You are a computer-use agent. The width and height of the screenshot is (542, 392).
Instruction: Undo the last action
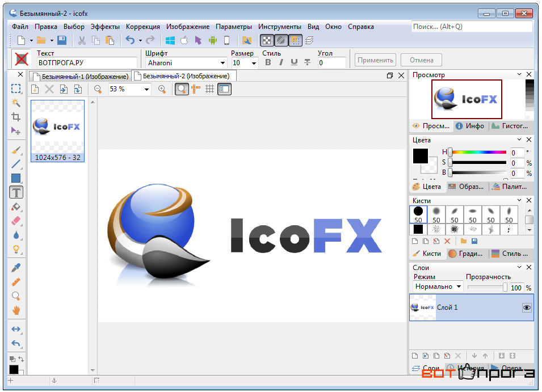tap(130, 40)
